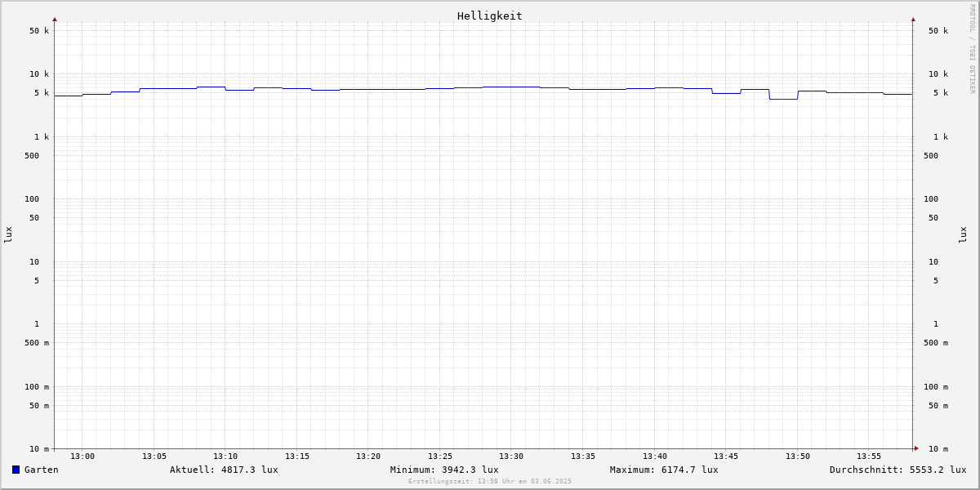Click the '50 m' label on right axis

click(938, 406)
